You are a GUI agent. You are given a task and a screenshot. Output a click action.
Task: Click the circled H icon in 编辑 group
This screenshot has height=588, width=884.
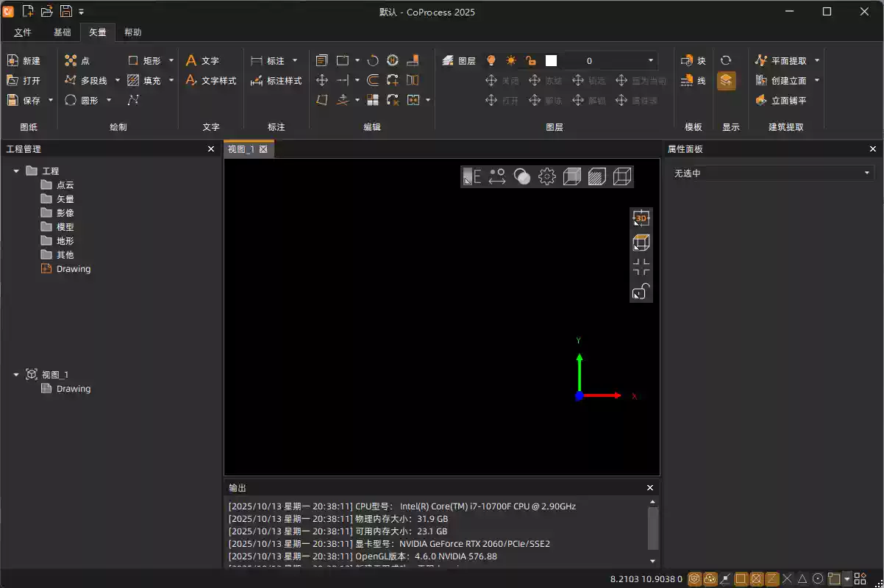tap(393, 60)
